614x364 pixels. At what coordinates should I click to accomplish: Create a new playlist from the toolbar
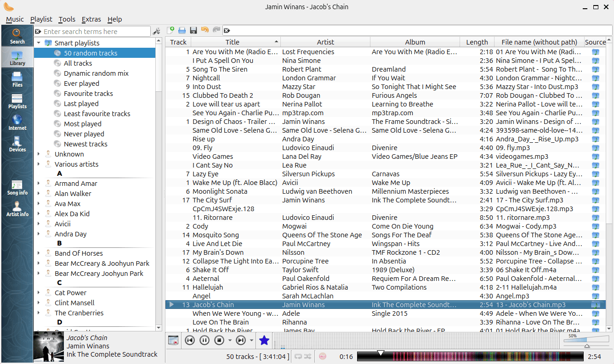pos(171,30)
